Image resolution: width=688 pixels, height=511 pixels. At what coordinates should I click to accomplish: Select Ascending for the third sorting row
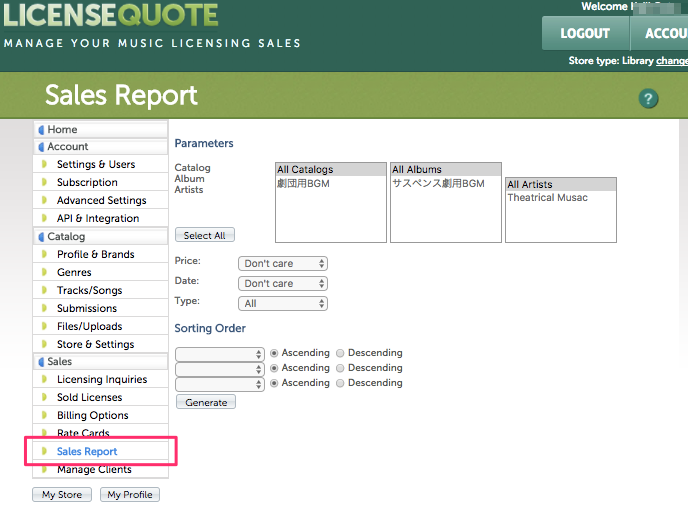tap(274, 383)
